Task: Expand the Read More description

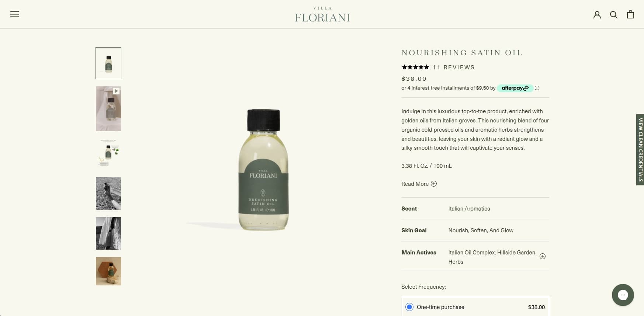Action: coord(419,184)
